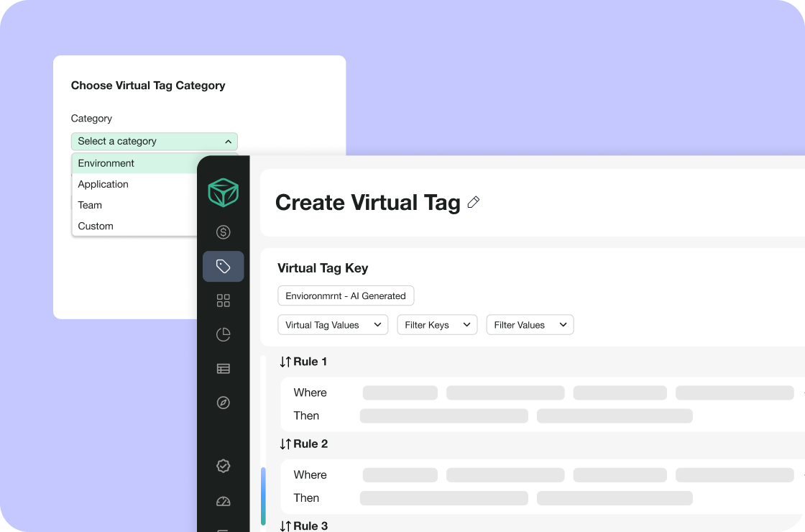
Task: Open the Filter Values dropdown
Action: [x=530, y=325]
